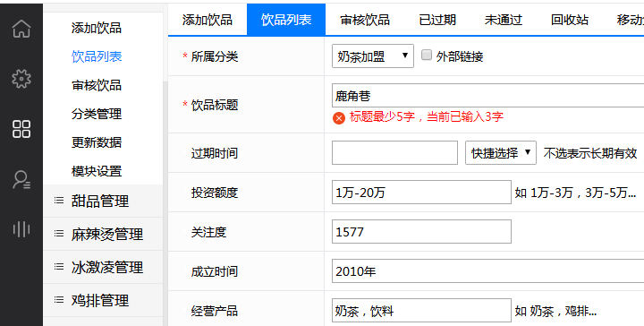This screenshot has width=644, height=326.
Task: Open the settings gear icon in sidebar
Action: tap(21, 79)
